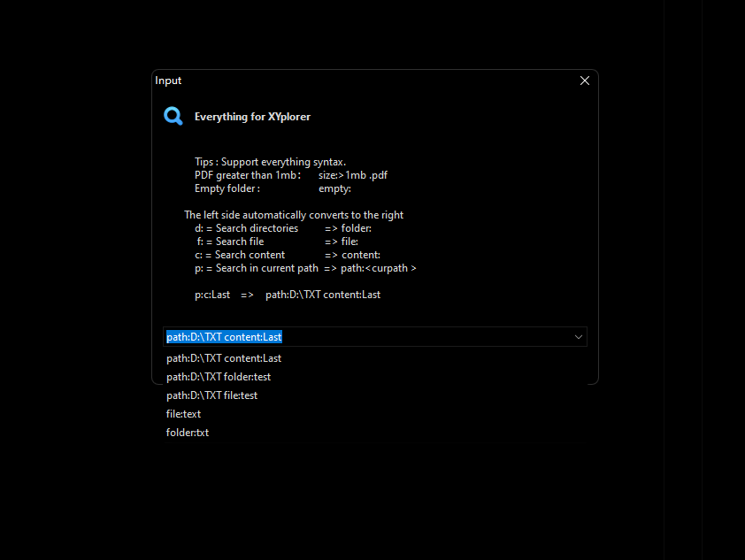
Task: Click the blue magnifier search icon
Action: (x=173, y=116)
